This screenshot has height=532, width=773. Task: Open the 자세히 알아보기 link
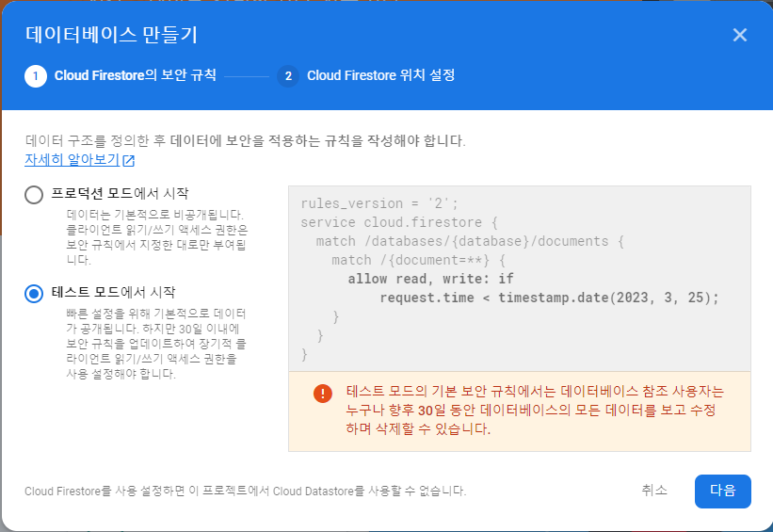click(x=72, y=160)
